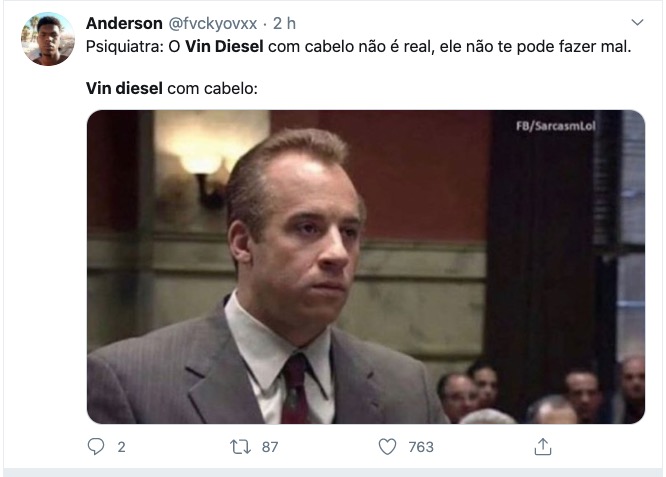This screenshot has width=666, height=477.
Task: Open the Anderson display name link
Action: point(124,23)
